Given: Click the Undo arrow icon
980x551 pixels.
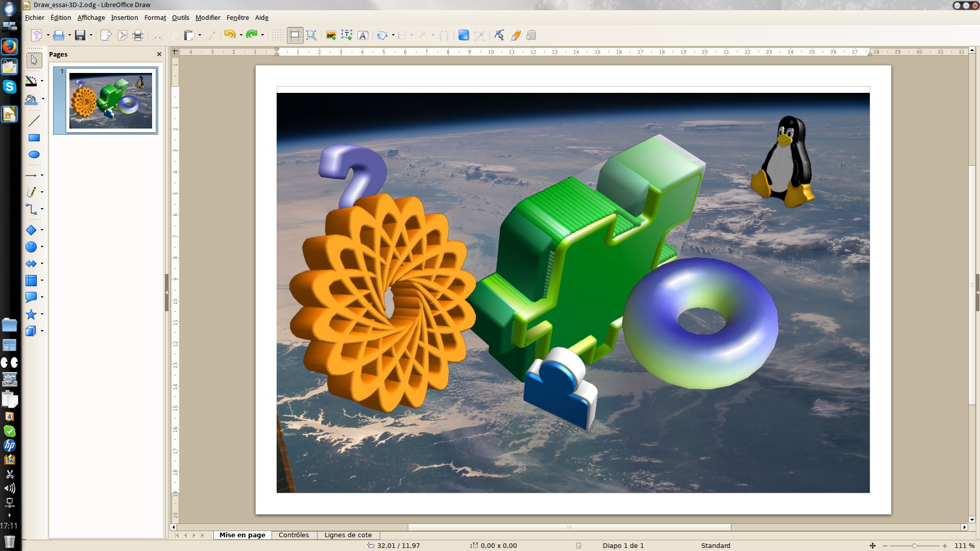Looking at the screenshot, I should point(230,35).
